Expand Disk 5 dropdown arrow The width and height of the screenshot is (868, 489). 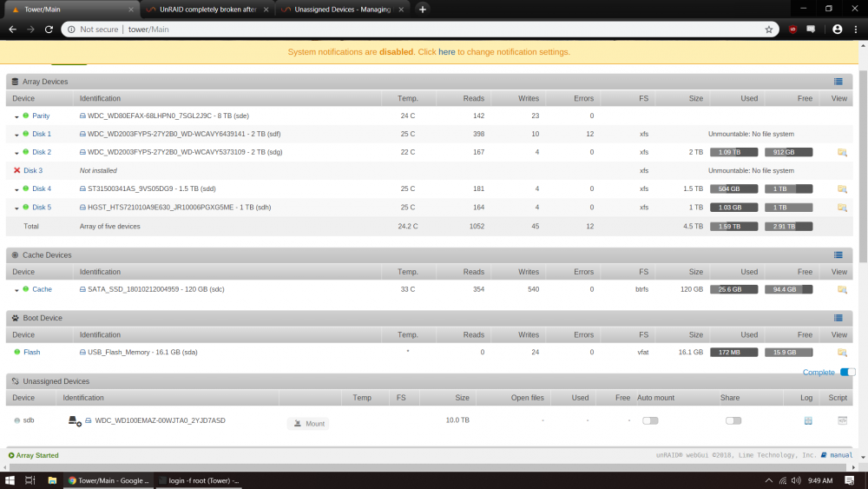coord(16,208)
